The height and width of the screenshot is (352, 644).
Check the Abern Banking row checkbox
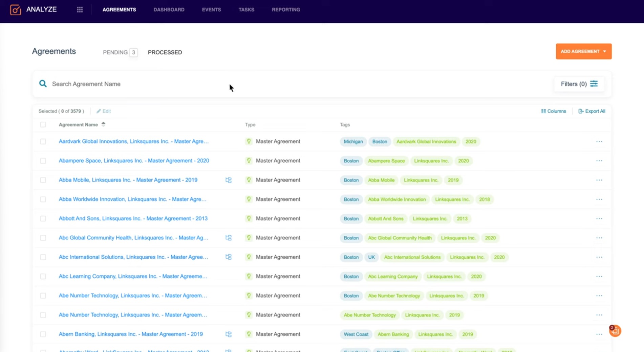43,334
